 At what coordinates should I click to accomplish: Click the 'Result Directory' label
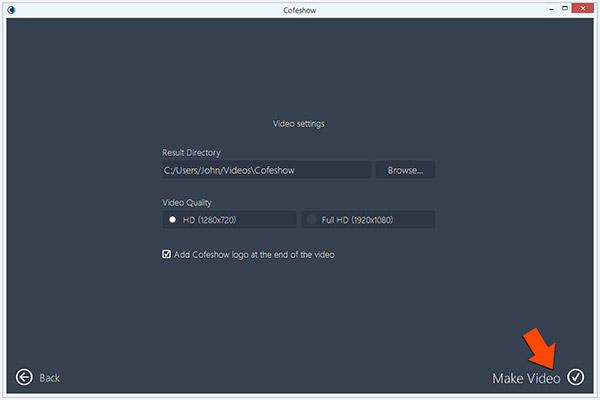click(191, 153)
